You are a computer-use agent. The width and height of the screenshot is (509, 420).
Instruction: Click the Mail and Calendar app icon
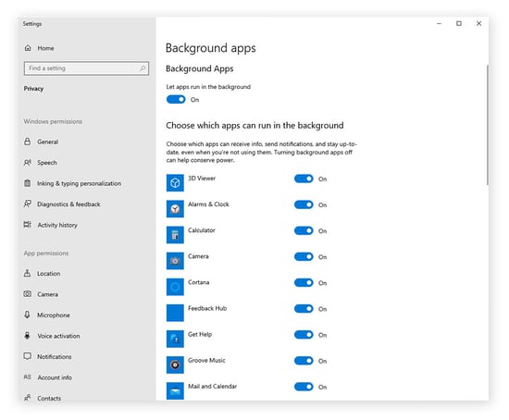point(175,390)
